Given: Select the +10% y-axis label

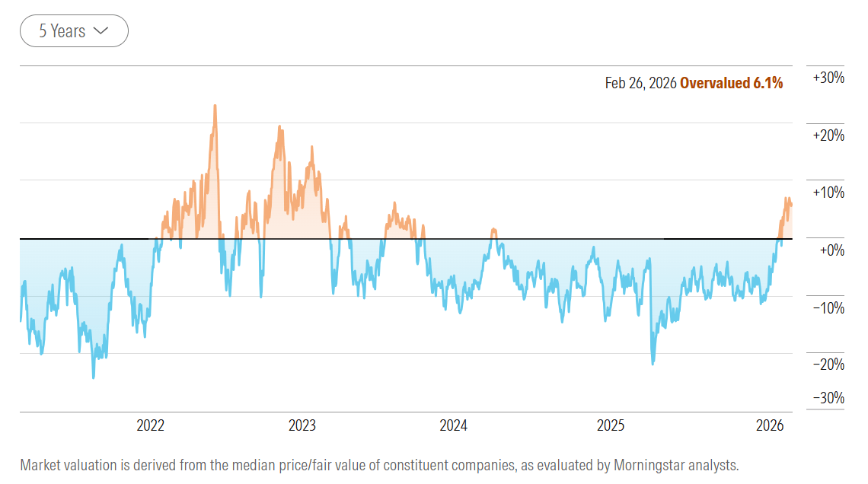Looking at the screenshot, I should (x=828, y=193).
